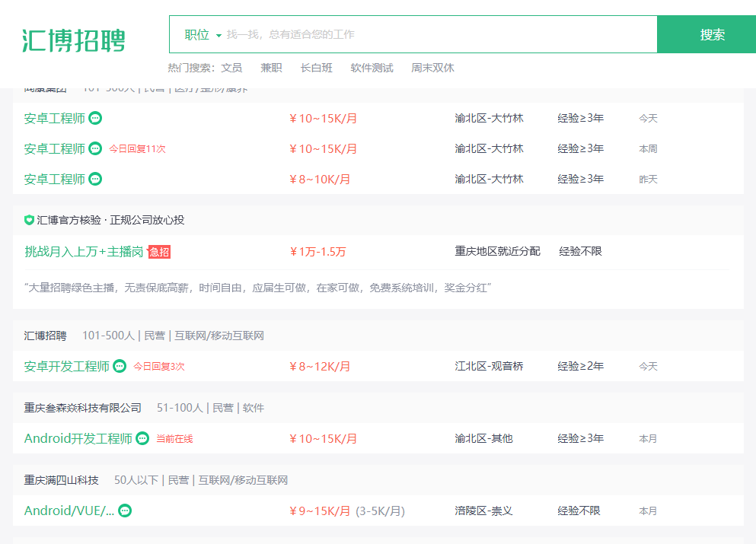Click 今日回复3次 reply label

pos(159,366)
